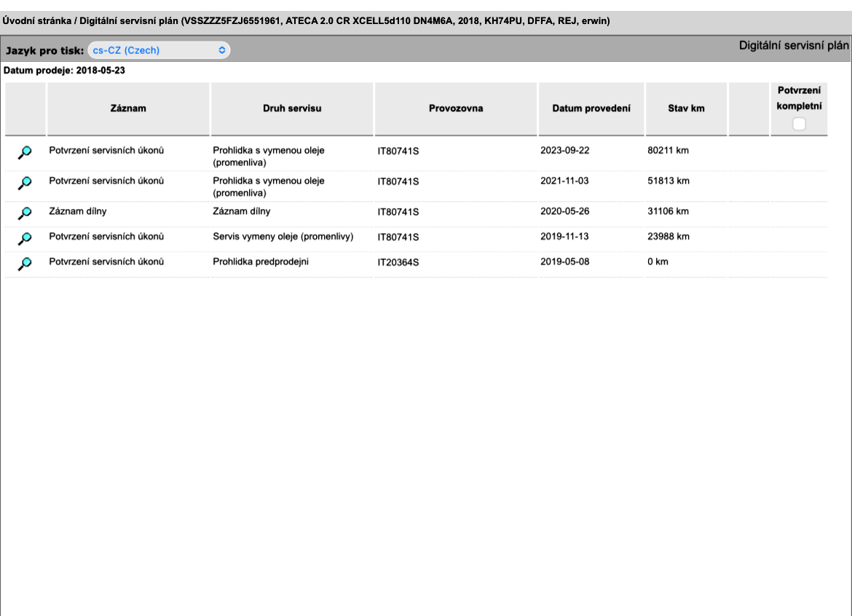Click Potvrzení servisních úkonů in 23988 km row

106,237
